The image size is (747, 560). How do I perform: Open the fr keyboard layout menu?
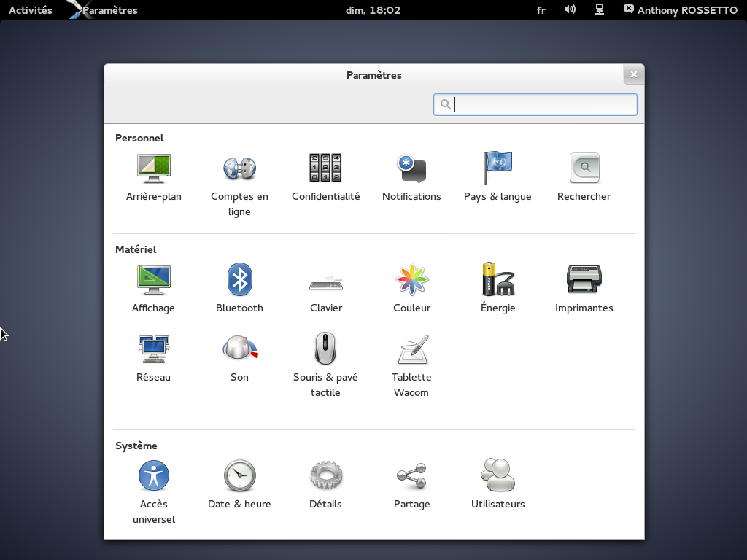[541, 10]
